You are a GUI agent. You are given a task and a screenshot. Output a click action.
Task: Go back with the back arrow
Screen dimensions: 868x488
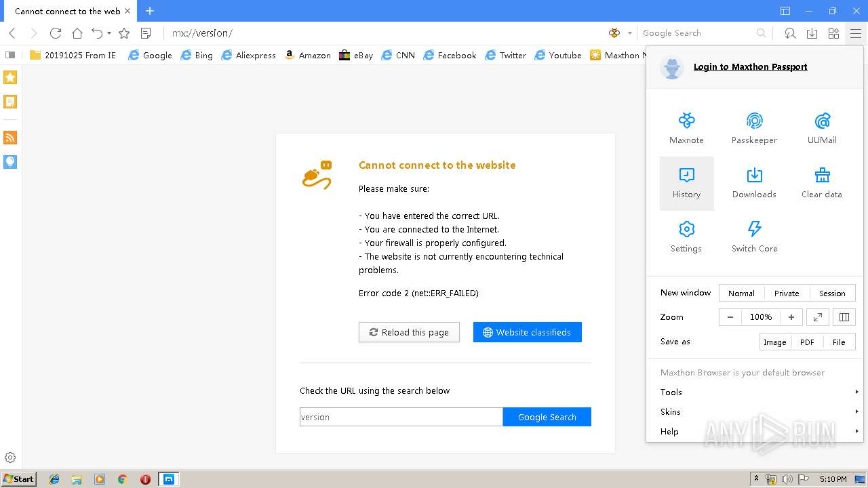tap(12, 33)
